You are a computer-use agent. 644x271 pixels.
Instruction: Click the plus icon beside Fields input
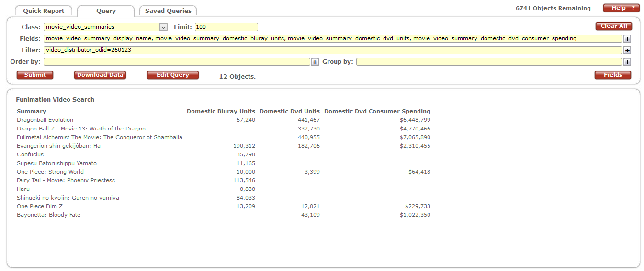point(627,39)
